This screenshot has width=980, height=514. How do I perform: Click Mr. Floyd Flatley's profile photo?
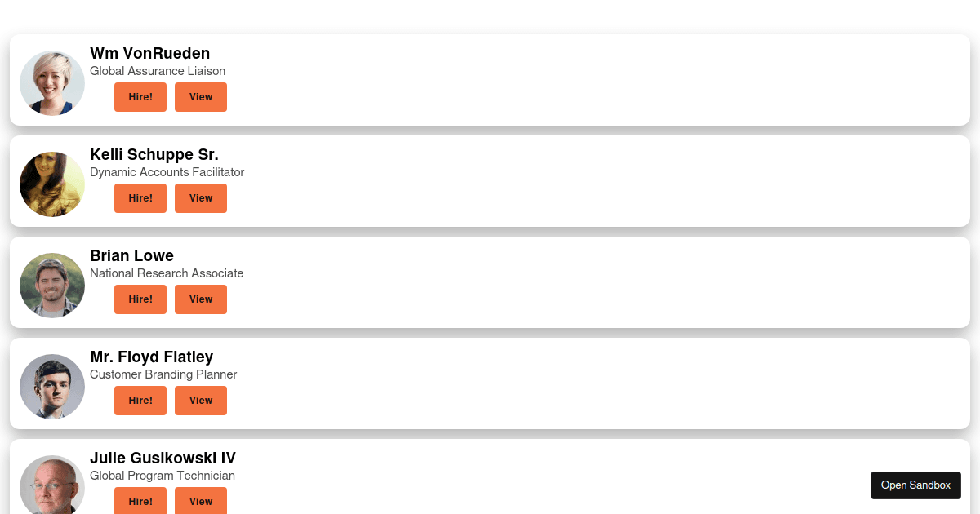coord(52,387)
